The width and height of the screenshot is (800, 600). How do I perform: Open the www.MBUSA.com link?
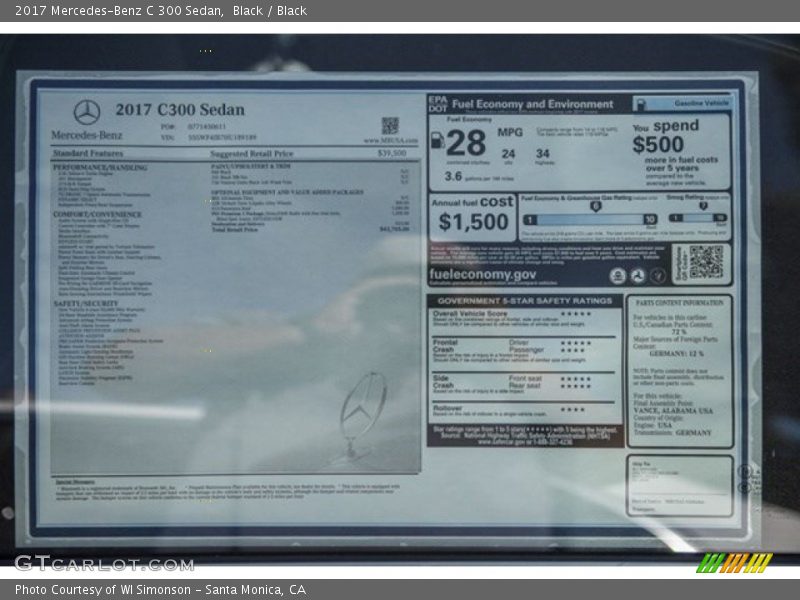click(391, 140)
